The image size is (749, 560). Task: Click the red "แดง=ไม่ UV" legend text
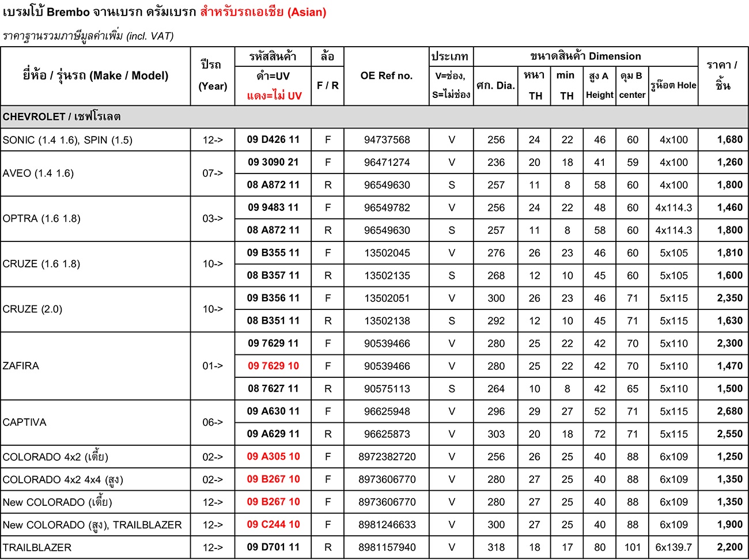click(x=274, y=96)
